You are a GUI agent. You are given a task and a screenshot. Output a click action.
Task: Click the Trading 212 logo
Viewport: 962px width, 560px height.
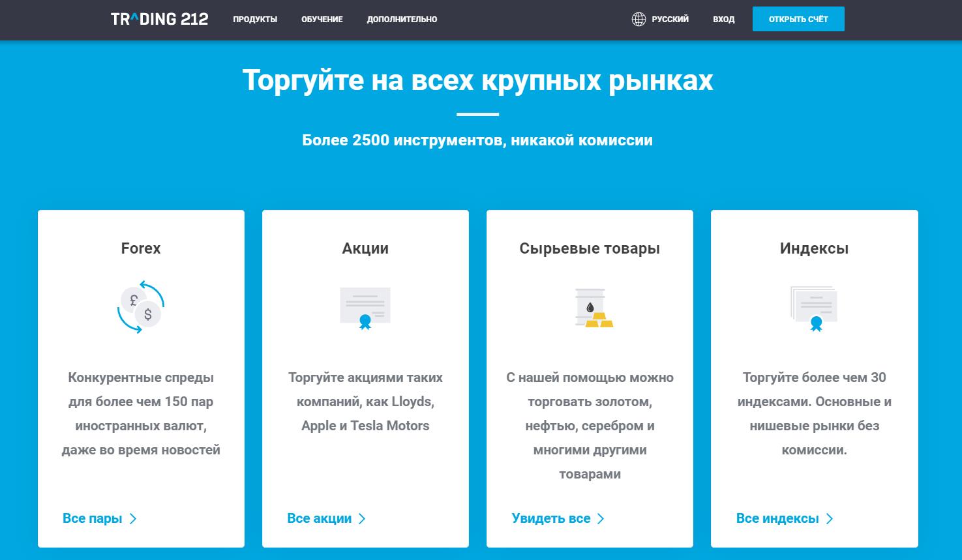(x=160, y=18)
